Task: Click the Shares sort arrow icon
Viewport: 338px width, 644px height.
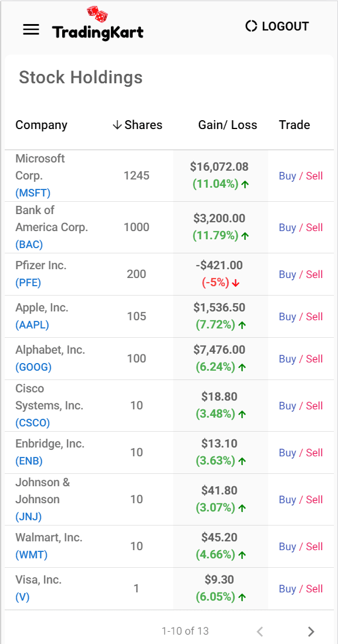Action: (x=117, y=125)
